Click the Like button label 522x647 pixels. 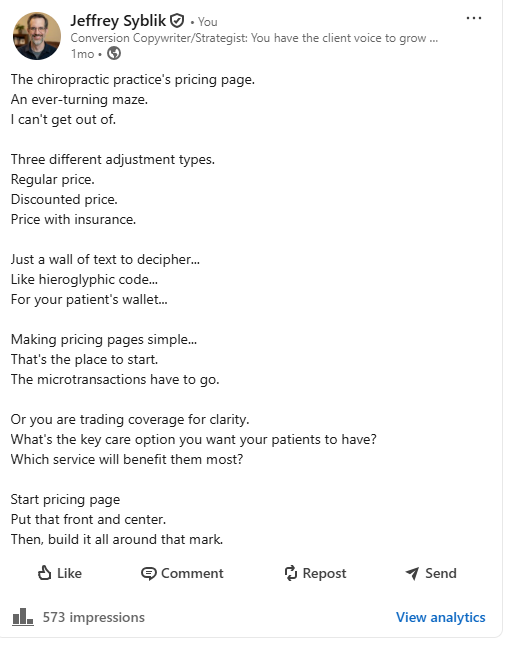[69, 573]
